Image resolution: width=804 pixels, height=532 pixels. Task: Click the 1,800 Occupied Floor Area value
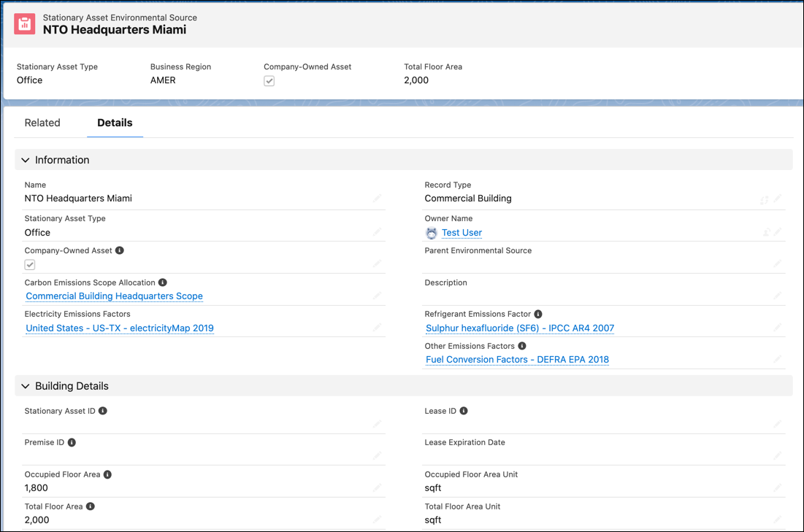(37, 488)
